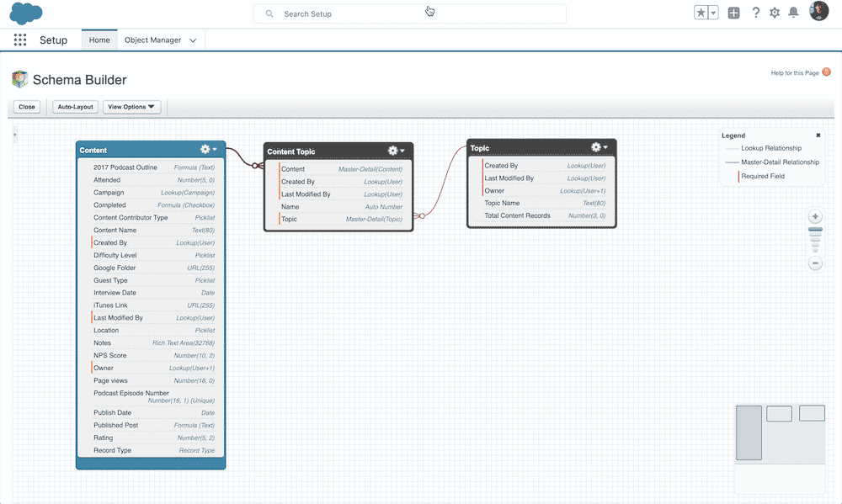The width and height of the screenshot is (842, 504).
Task: Expand the Object Manager tab chevron
Action: click(193, 40)
